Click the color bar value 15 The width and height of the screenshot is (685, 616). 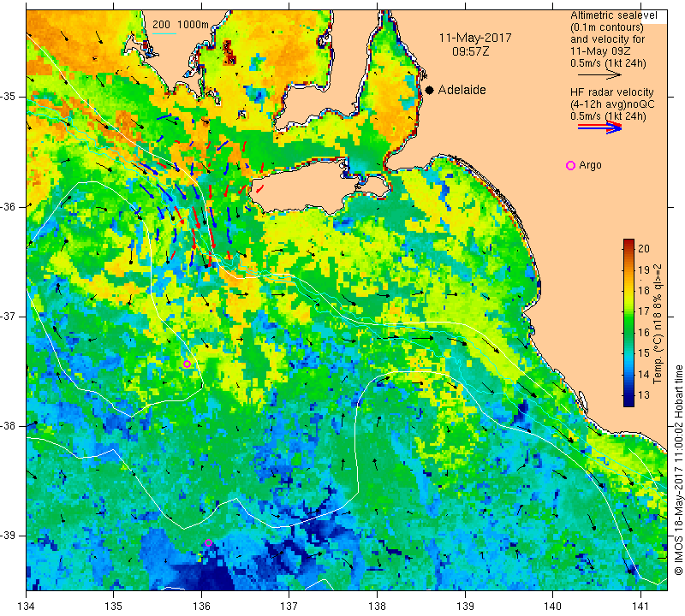point(644,352)
